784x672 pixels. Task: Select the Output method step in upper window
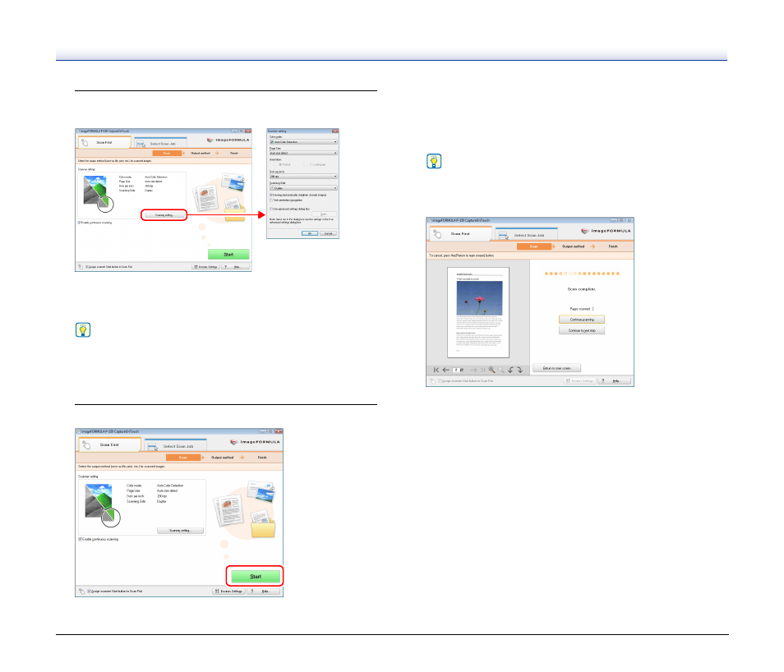click(201, 153)
